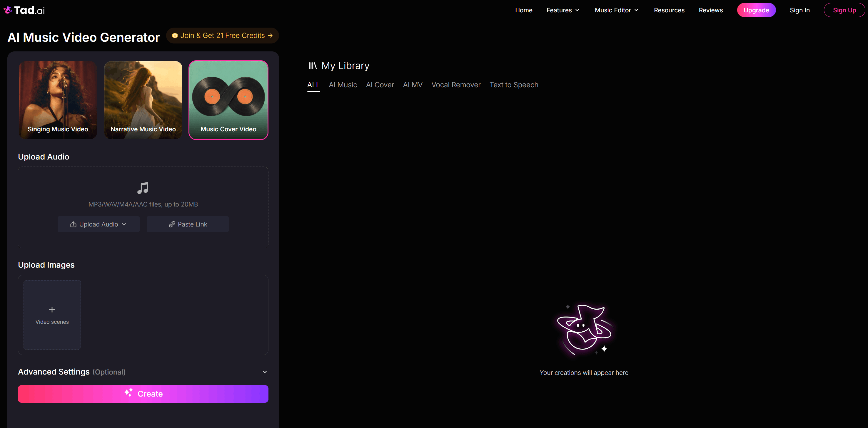Viewport: 868px width, 428px height.
Task: Click the sparkle icon on Create button
Action: pos(129,392)
